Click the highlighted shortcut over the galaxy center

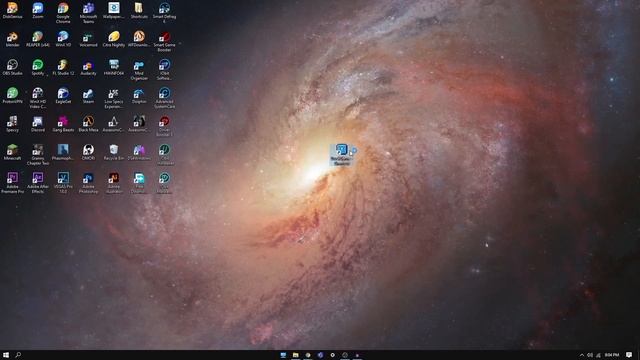(341, 154)
